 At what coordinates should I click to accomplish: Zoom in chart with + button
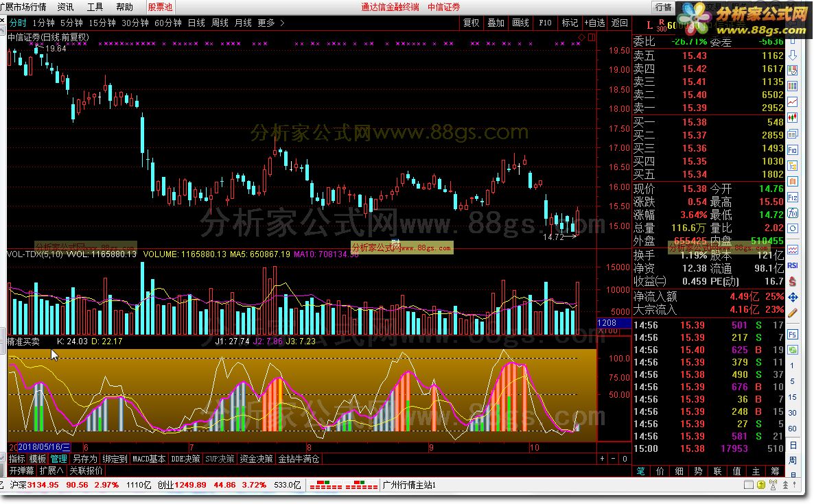pos(602,459)
